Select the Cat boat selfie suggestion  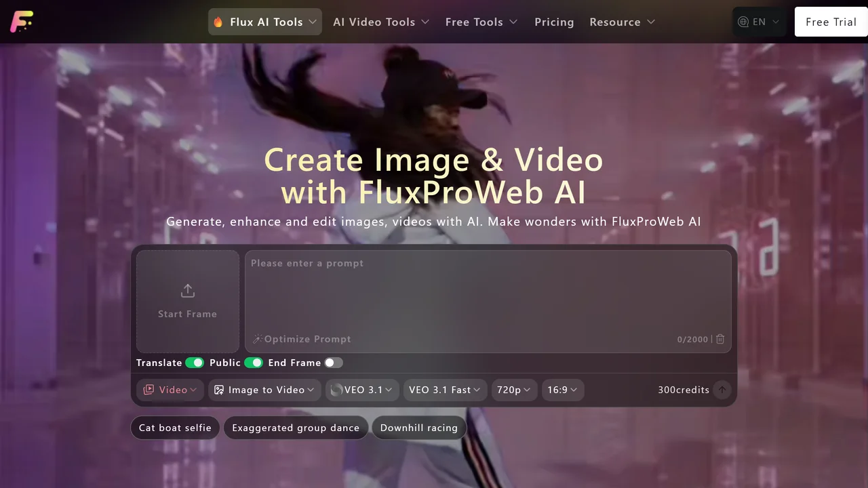click(175, 428)
